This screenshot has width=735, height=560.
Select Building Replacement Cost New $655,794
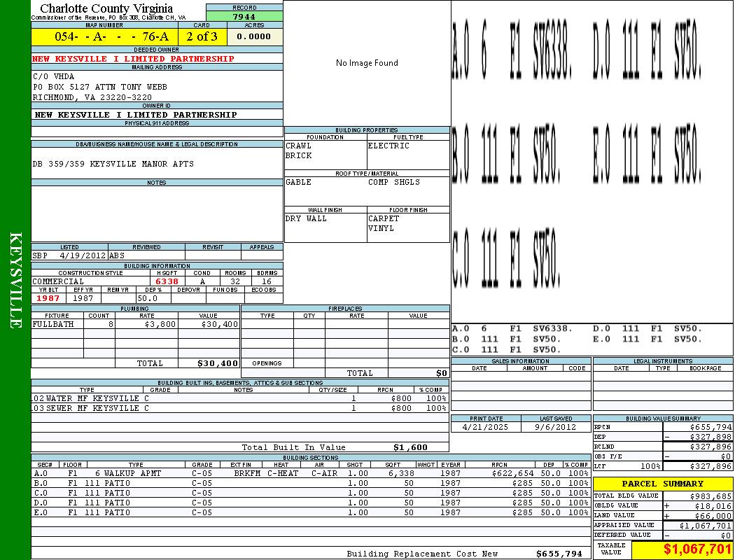[559, 554]
